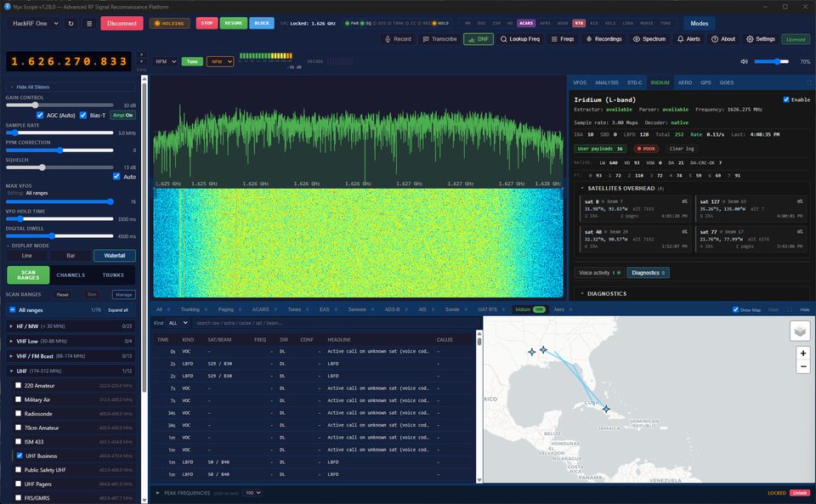Open Settings with the gear icon
The width and height of the screenshot is (816, 504).
click(x=760, y=39)
